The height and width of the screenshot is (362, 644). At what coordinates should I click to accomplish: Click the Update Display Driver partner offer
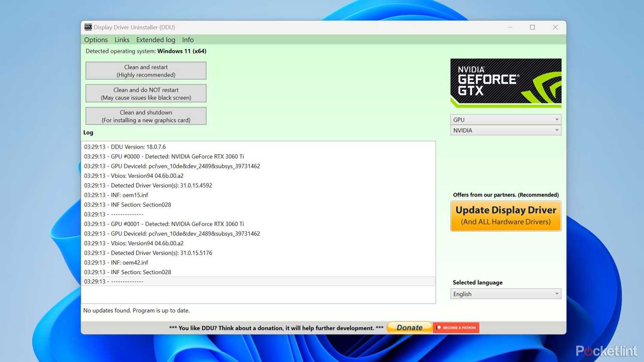[x=505, y=216]
